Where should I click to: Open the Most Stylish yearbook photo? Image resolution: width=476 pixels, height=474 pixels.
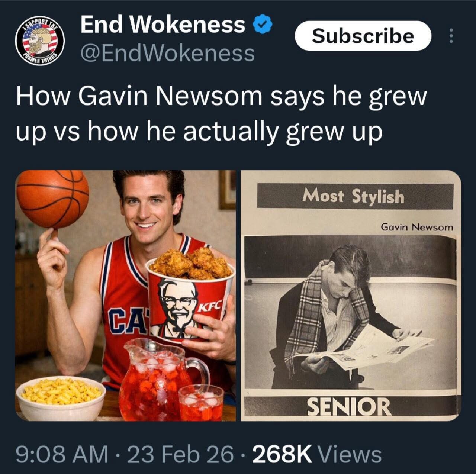pos(351,296)
